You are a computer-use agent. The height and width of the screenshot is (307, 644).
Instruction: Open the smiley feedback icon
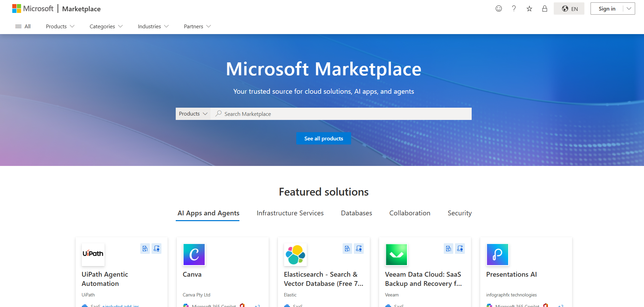pos(499,9)
